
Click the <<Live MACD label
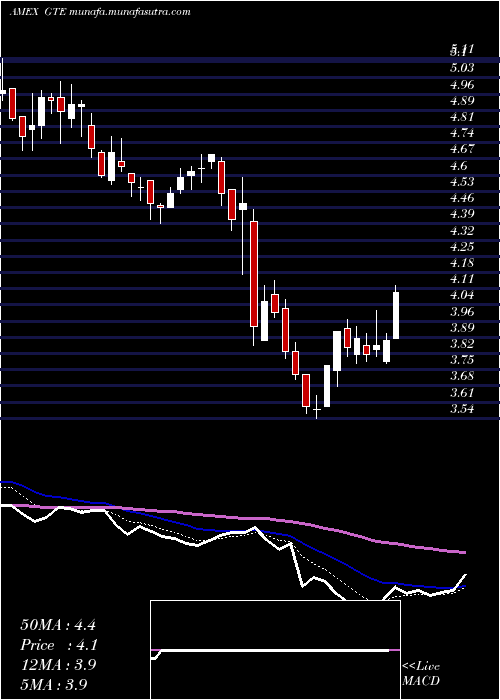[421, 673]
